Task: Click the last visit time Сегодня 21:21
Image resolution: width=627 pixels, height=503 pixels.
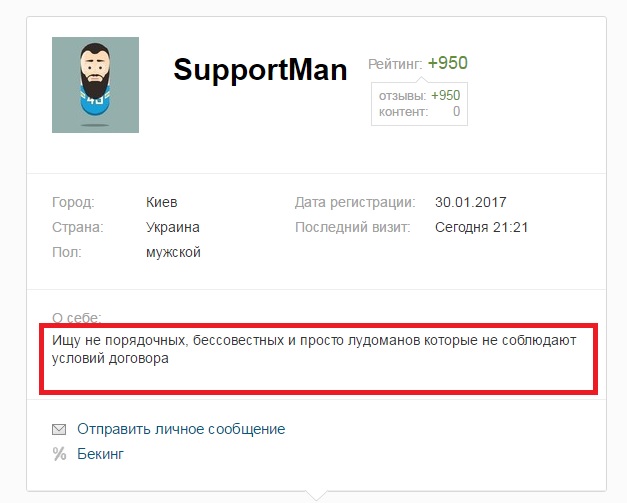Action: [481, 227]
